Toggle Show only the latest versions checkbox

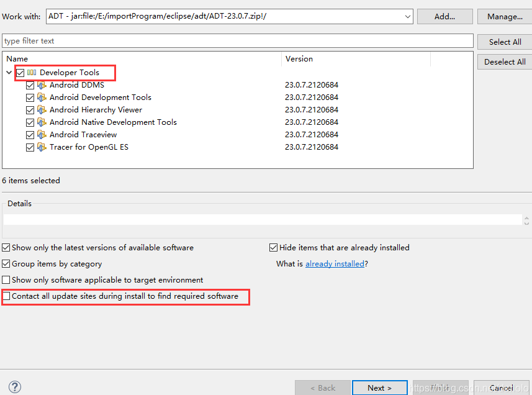[6, 248]
